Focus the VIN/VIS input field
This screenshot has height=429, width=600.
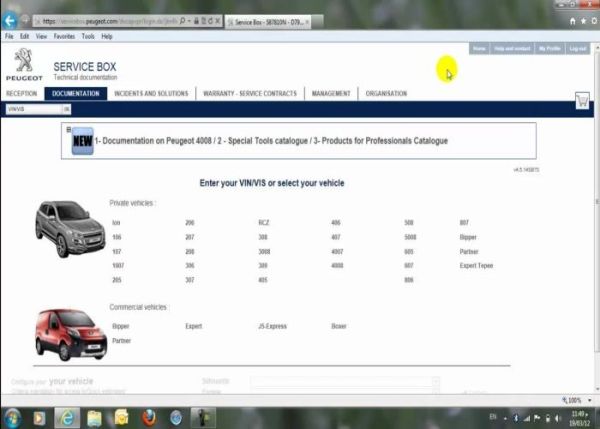(x=34, y=109)
